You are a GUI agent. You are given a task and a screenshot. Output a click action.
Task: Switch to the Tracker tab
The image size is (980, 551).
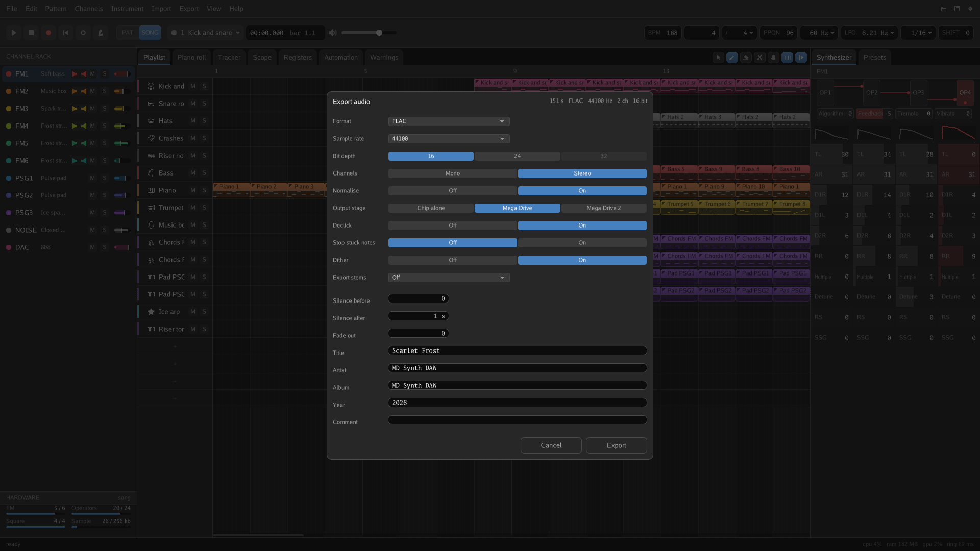(229, 58)
